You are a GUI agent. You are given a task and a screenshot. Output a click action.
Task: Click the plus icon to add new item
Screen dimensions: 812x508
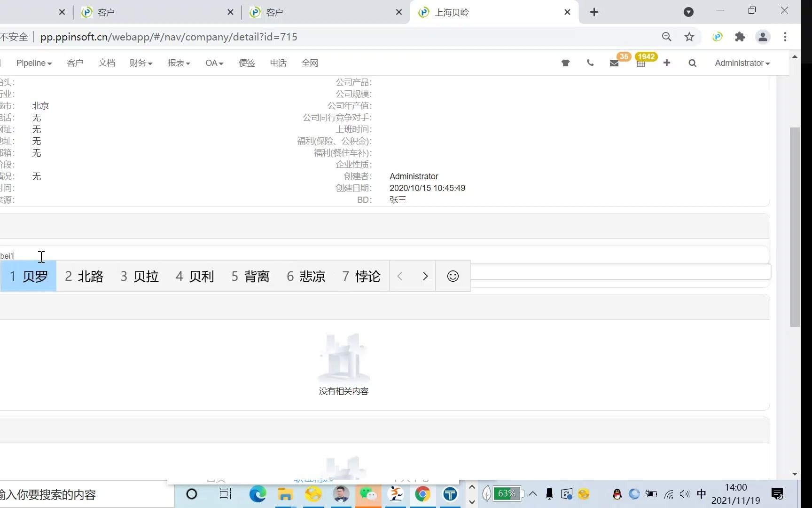point(666,63)
